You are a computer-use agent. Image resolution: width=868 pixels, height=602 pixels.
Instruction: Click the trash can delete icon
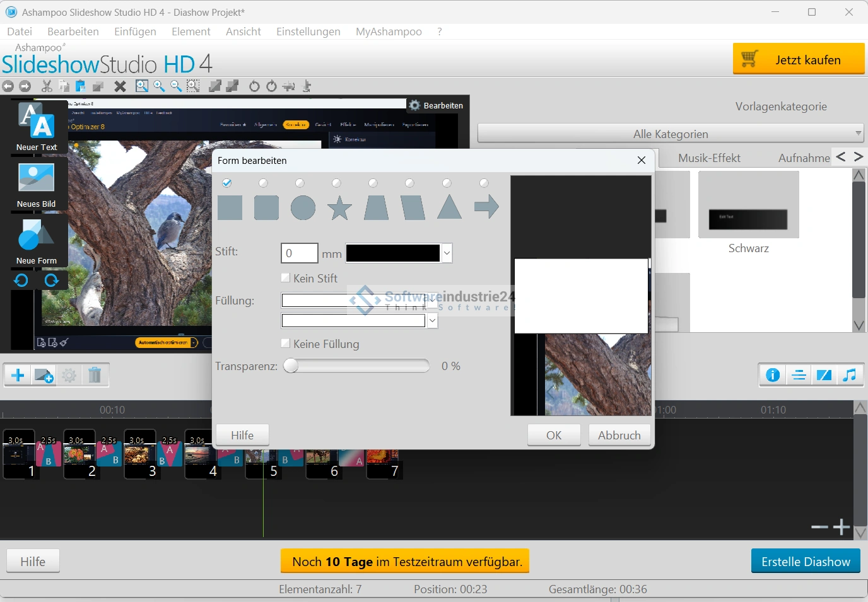click(x=95, y=376)
